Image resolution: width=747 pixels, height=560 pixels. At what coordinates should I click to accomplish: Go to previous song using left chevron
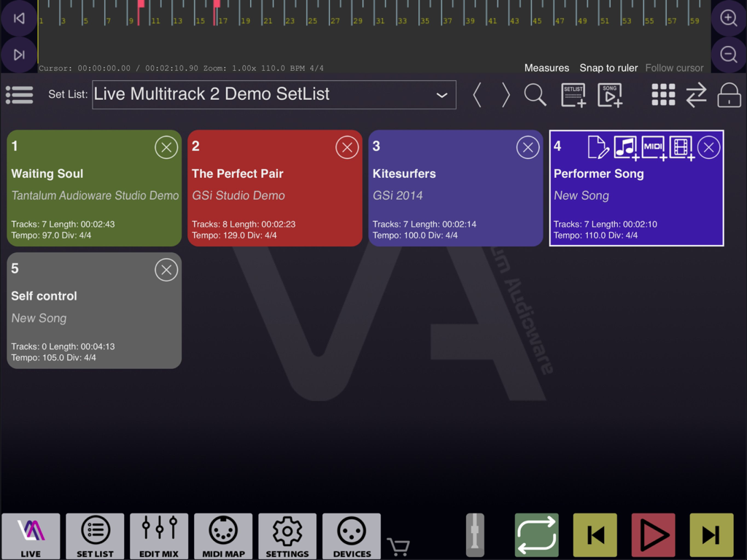pos(478,95)
